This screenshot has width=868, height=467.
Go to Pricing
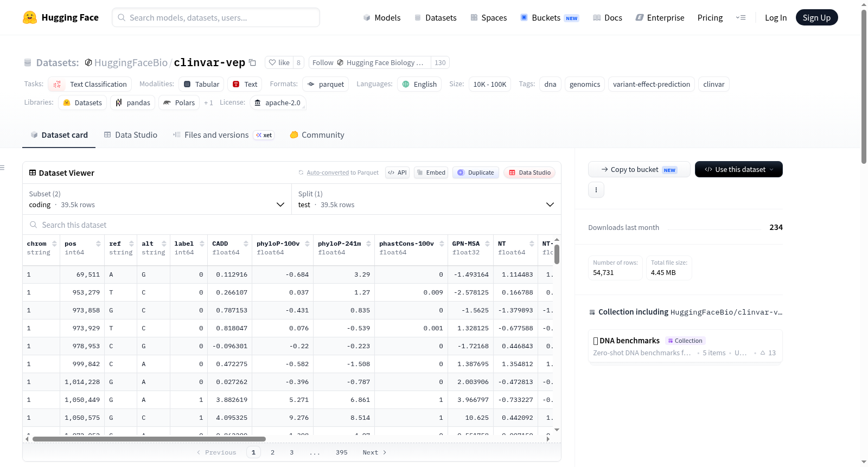tap(710, 17)
